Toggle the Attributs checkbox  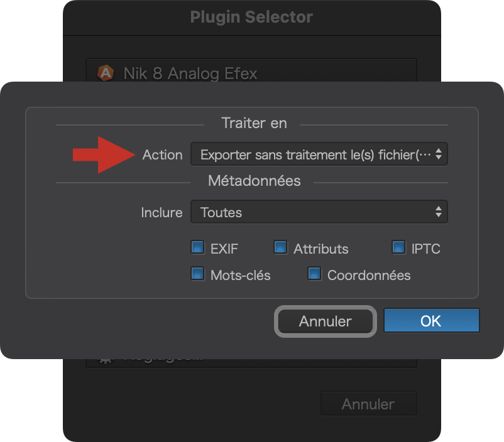[x=281, y=247]
